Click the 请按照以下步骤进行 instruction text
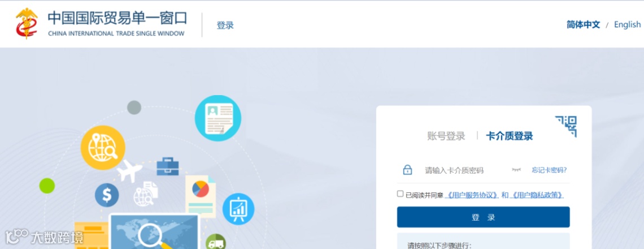 pyautogui.click(x=440, y=246)
